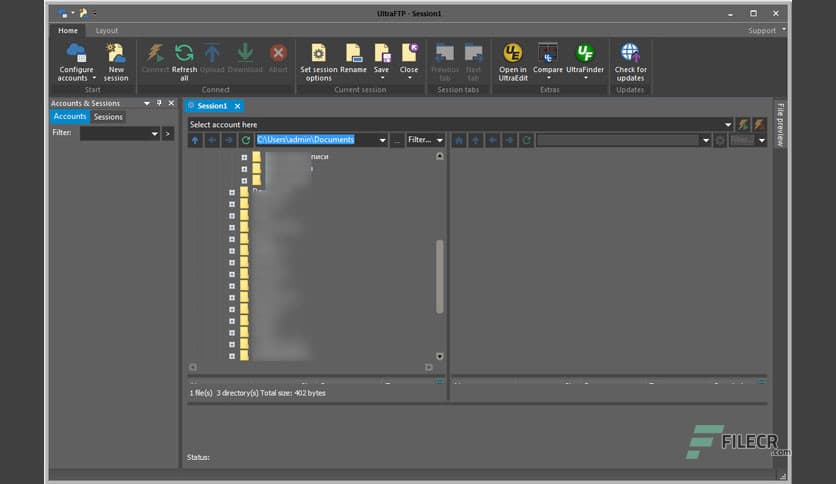
Task: Expand the Select account here dropdown
Action: [728, 125]
